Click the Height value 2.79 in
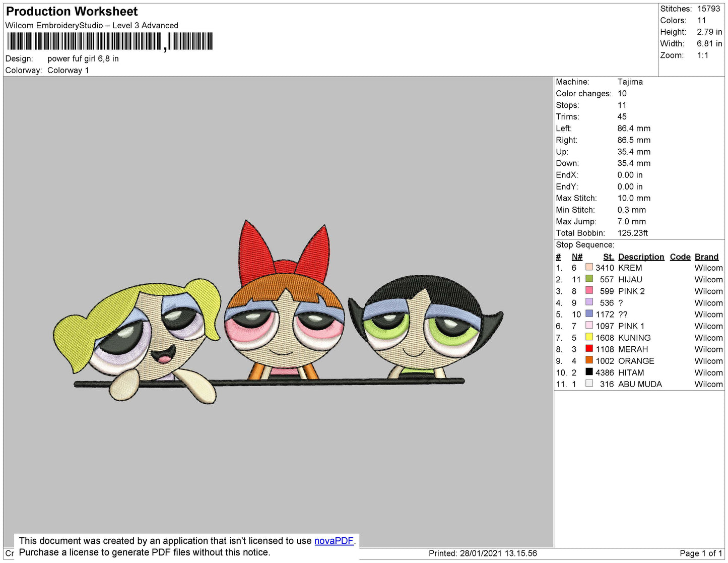 [x=709, y=32]
